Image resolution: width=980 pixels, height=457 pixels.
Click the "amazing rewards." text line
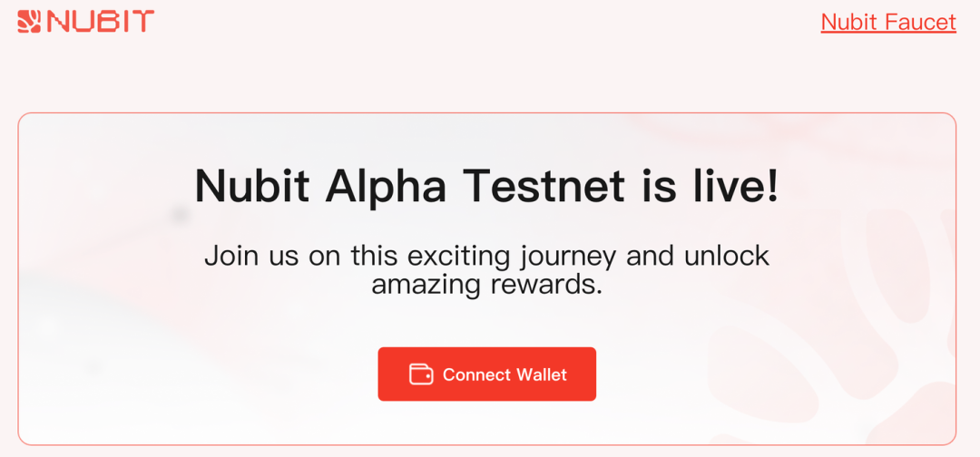[486, 285]
